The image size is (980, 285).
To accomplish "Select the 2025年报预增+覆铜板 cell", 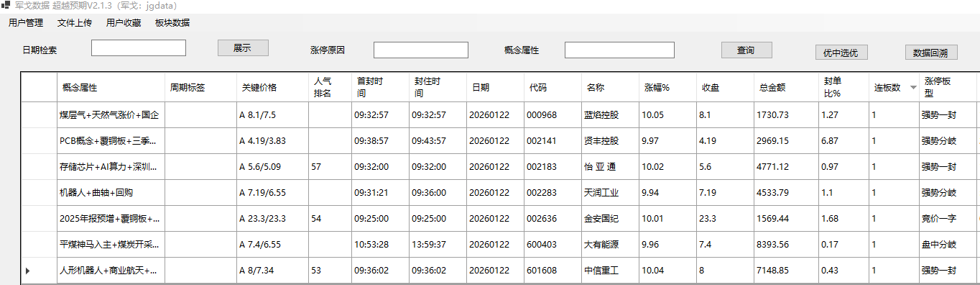I will point(111,218).
